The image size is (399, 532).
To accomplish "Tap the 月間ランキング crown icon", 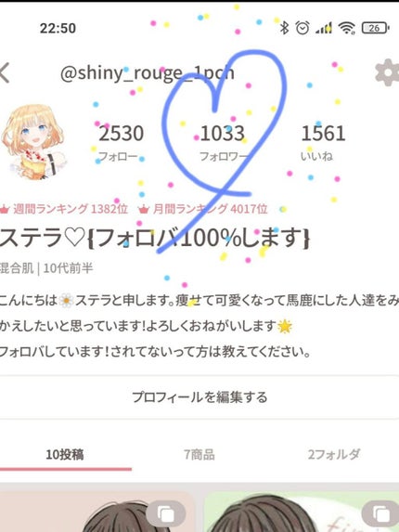I will pyautogui.click(x=144, y=209).
